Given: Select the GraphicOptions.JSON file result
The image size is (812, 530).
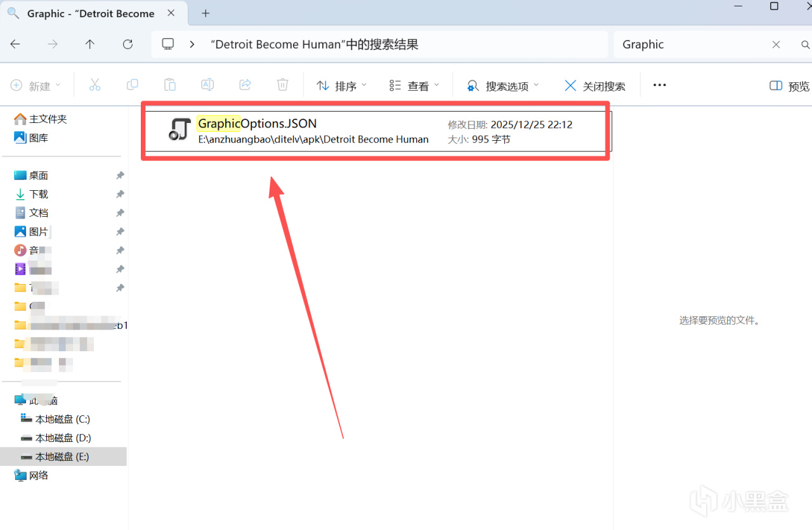Looking at the screenshot, I should pos(379,131).
